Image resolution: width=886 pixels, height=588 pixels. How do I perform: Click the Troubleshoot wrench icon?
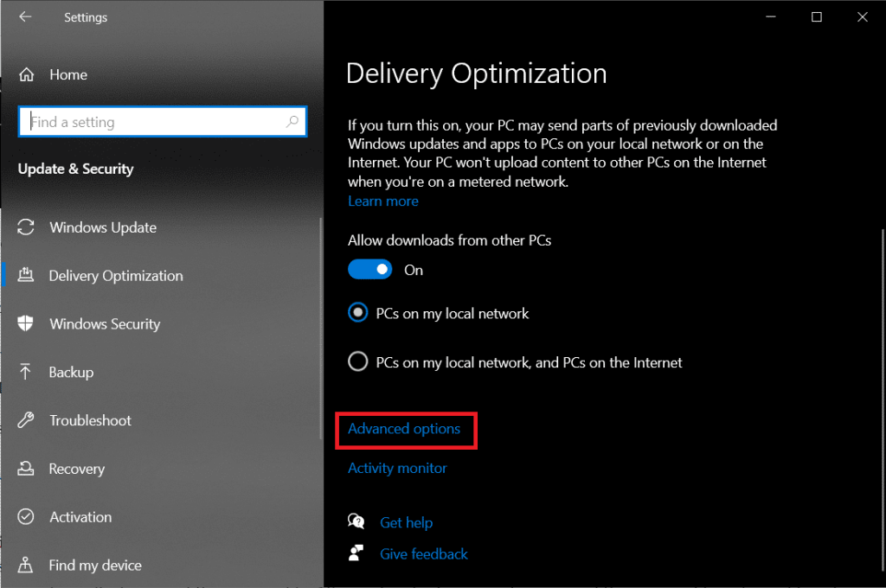coord(26,421)
